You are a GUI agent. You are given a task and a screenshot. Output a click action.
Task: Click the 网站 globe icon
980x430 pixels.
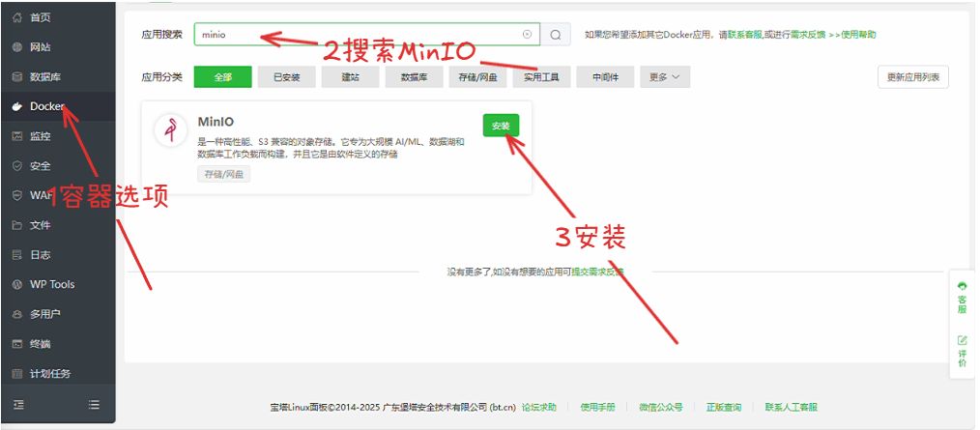coord(17,47)
